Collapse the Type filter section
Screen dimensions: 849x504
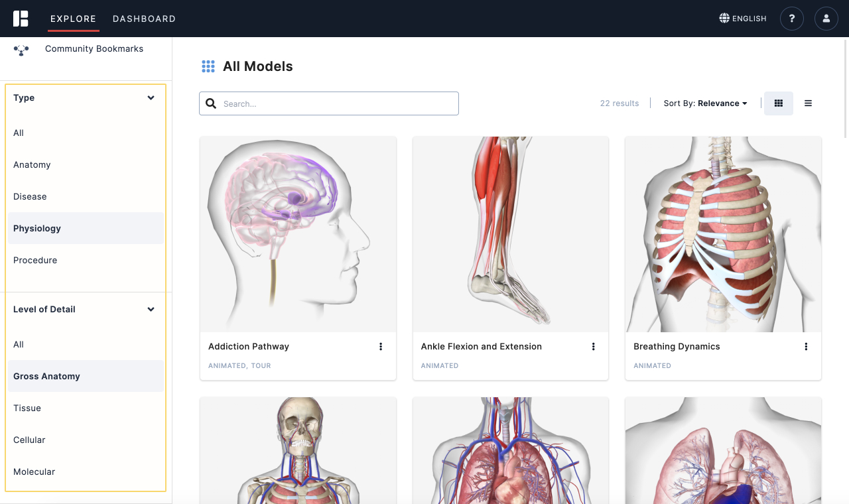(151, 97)
